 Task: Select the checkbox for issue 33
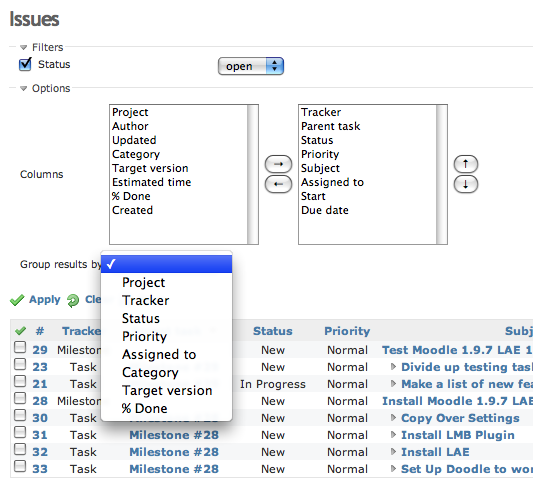[20, 466]
